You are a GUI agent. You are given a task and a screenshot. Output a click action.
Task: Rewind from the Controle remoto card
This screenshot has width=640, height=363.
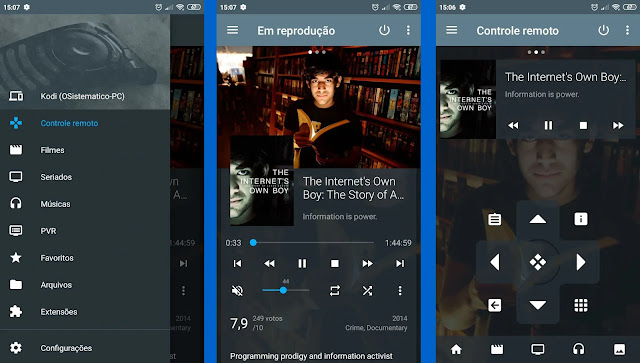(513, 125)
